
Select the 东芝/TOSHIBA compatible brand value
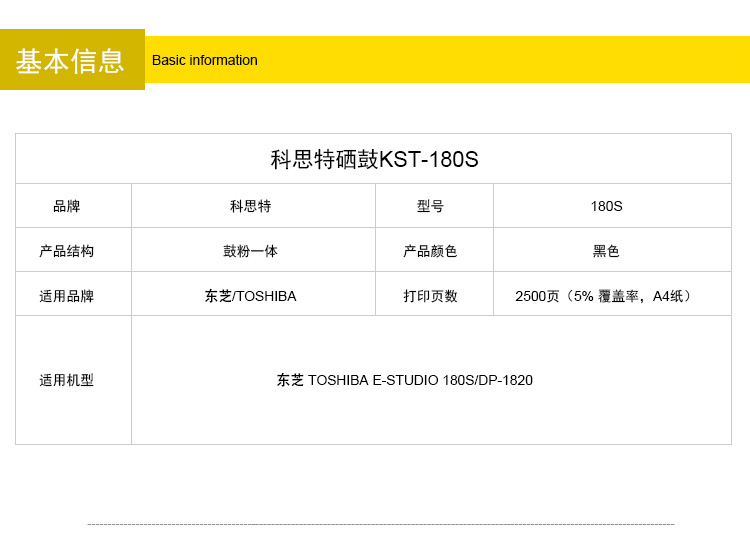coord(250,296)
